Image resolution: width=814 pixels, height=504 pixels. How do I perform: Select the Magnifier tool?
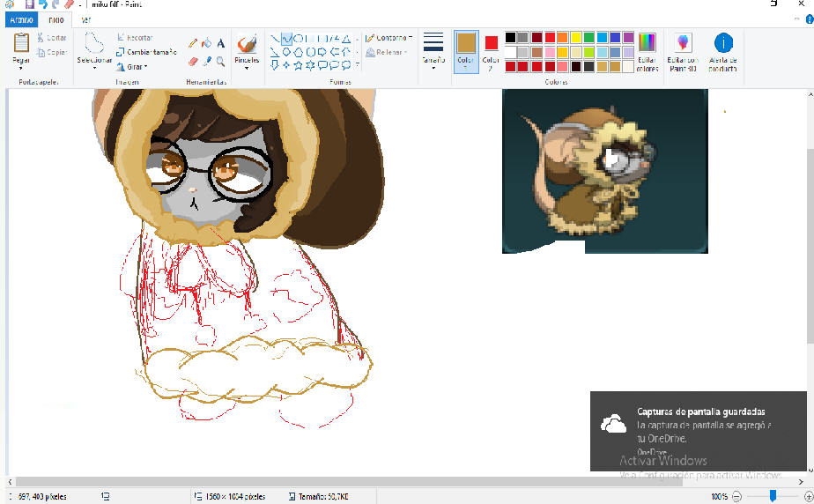coord(220,62)
